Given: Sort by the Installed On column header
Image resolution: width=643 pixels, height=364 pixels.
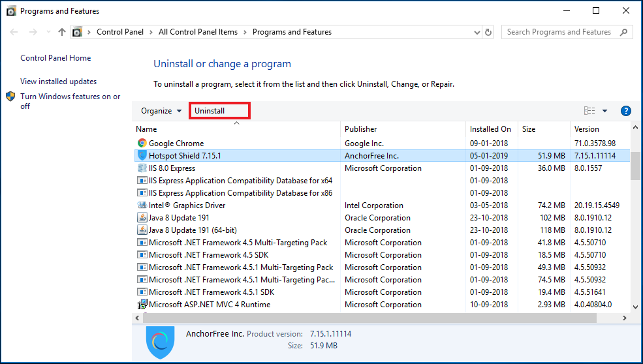Looking at the screenshot, I should pyautogui.click(x=492, y=129).
